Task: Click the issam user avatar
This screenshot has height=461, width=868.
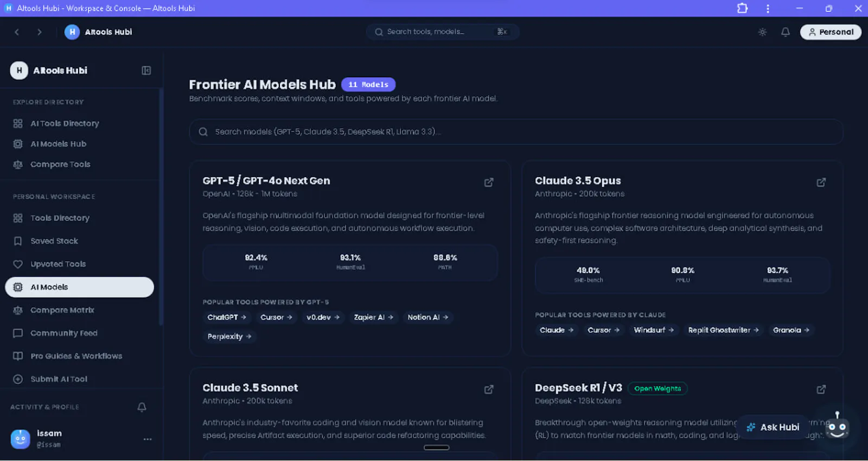Action: (21, 439)
